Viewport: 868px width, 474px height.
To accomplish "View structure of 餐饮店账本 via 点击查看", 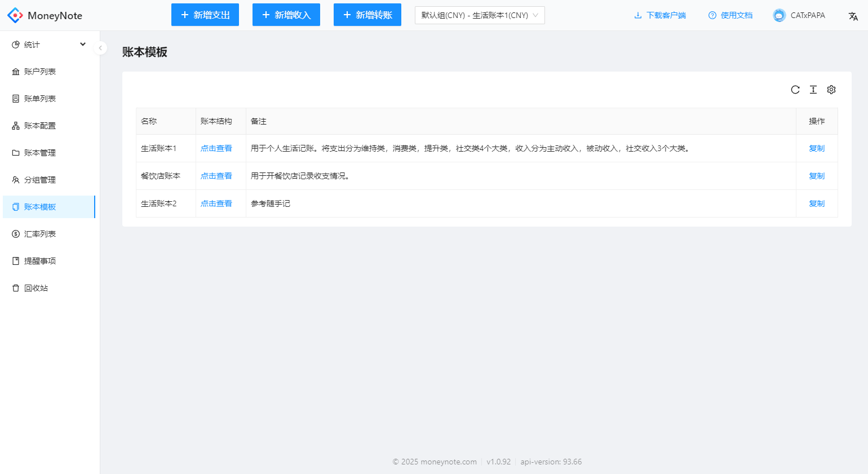I will [216, 176].
